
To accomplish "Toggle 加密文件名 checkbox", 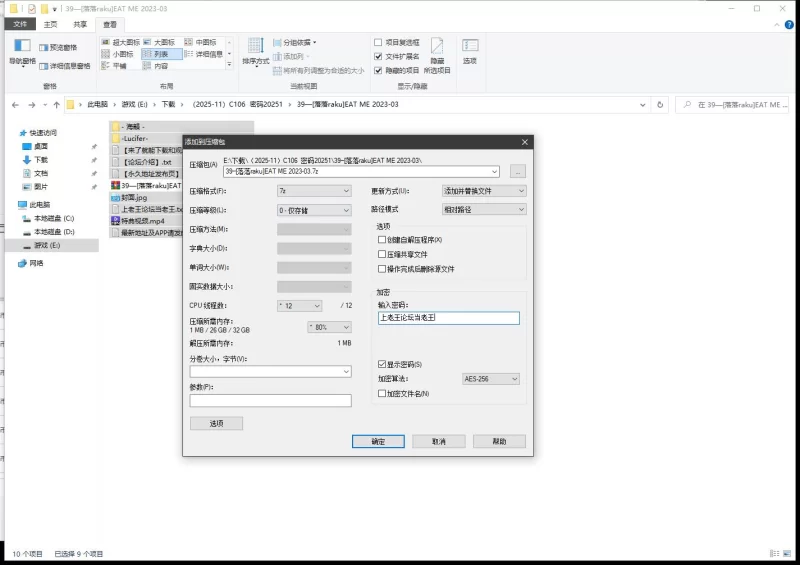I will coord(381,394).
